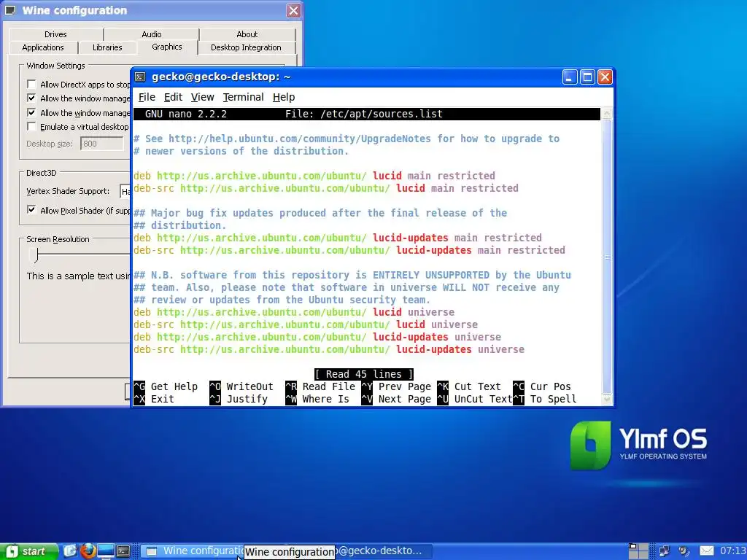Open the Desktop Integration tab
This screenshot has height=560, width=747.
coord(246,47)
